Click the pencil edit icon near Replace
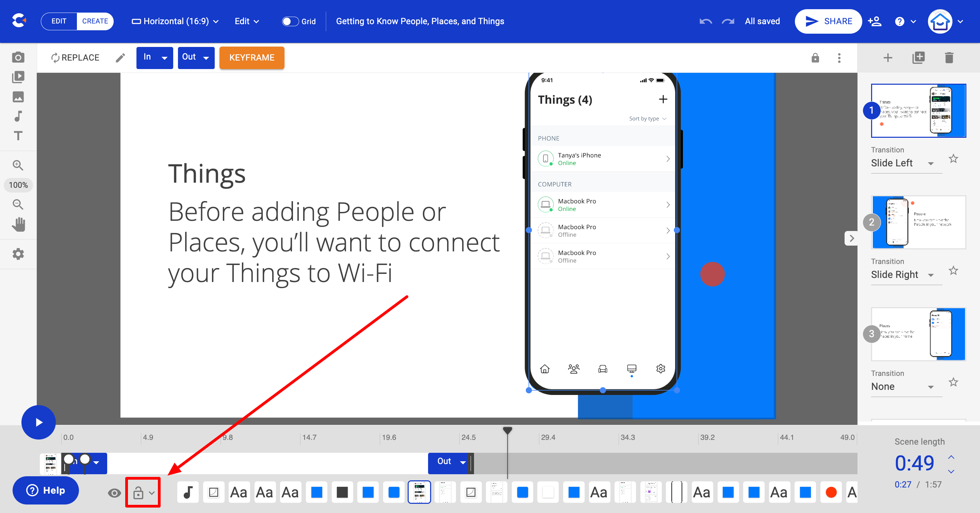Image resolution: width=980 pixels, height=513 pixels. click(x=120, y=58)
